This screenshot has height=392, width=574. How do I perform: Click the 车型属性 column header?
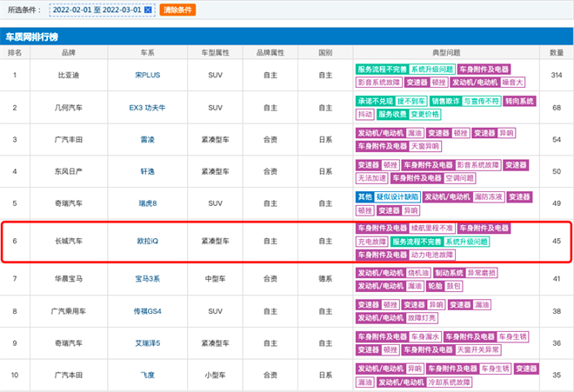pyautogui.click(x=216, y=53)
